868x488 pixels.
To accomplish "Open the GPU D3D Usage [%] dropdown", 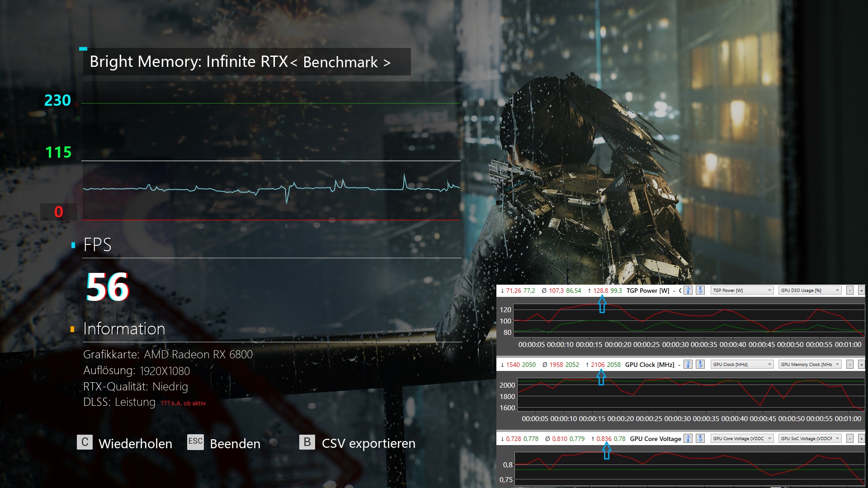I will click(810, 291).
